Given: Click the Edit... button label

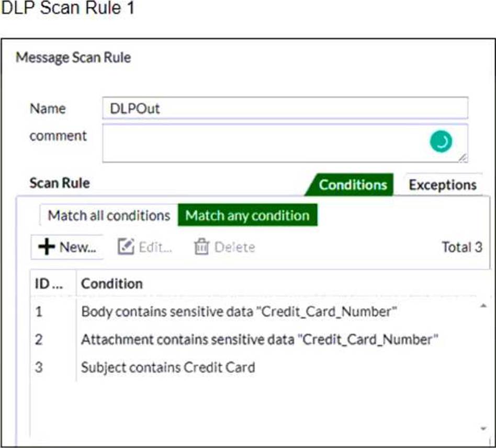Looking at the screenshot, I should [155, 247].
